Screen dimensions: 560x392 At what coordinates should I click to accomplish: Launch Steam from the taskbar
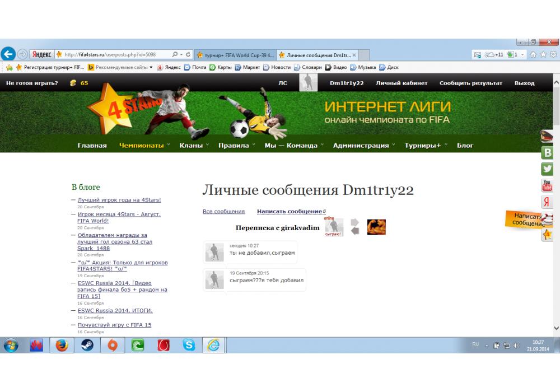tap(87, 346)
